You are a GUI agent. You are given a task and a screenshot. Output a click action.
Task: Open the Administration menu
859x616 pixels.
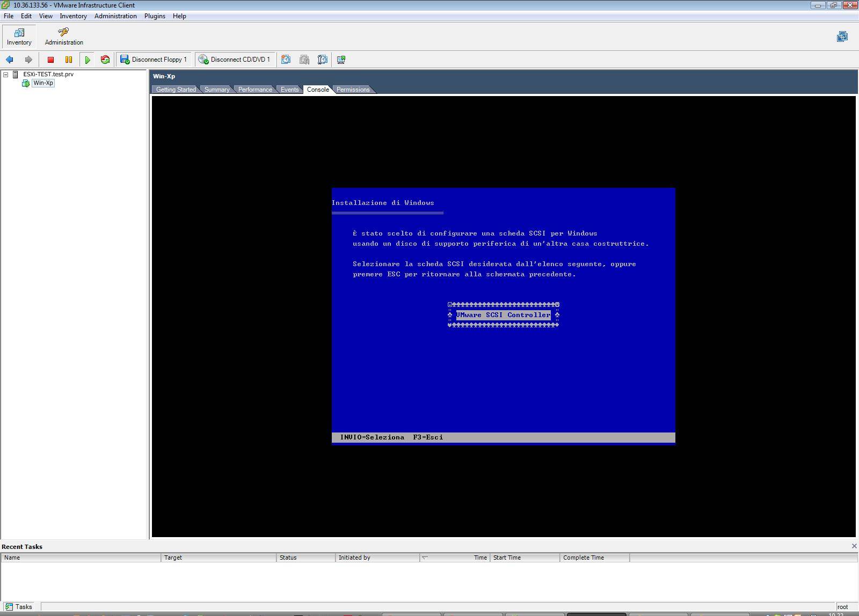[115, 16]
